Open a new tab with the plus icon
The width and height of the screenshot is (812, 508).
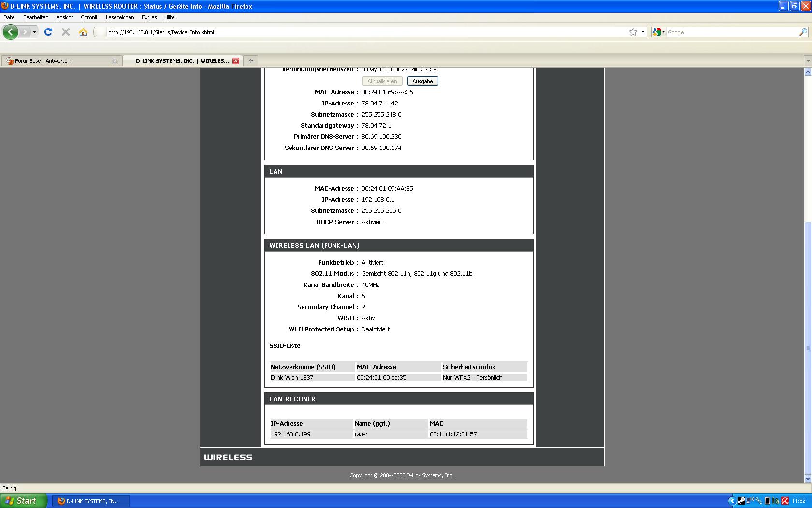tap(250, 61)
